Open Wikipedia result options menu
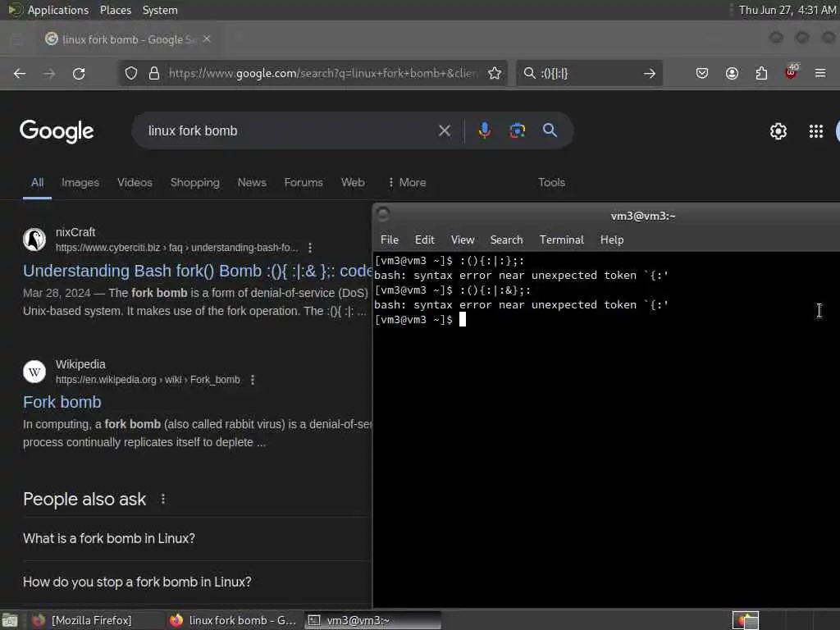The height and width of the screenshot is (630, 840). 253,380
